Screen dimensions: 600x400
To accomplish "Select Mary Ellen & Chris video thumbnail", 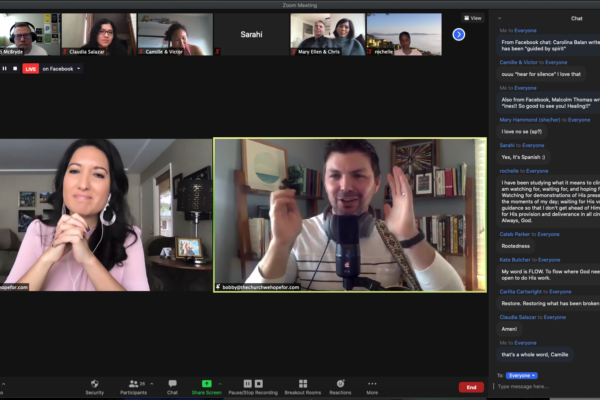I will (x=328, y=34).
